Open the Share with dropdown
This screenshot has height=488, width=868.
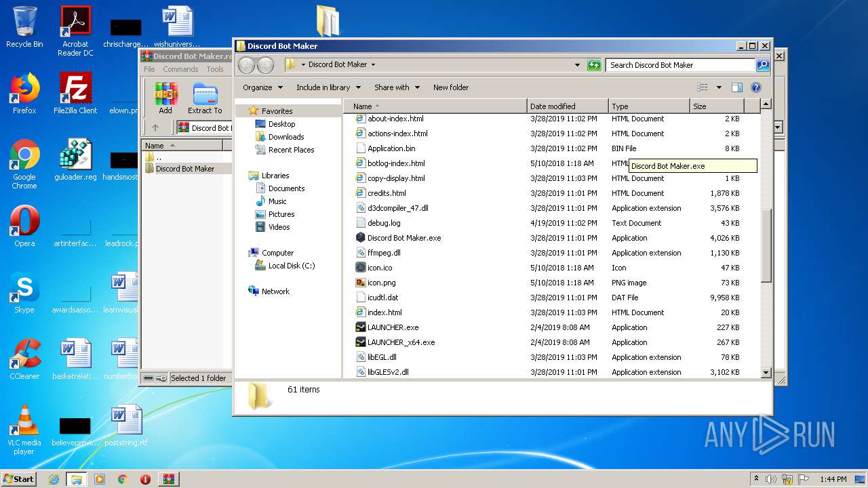pyautogui.click(x=397, y=87)
